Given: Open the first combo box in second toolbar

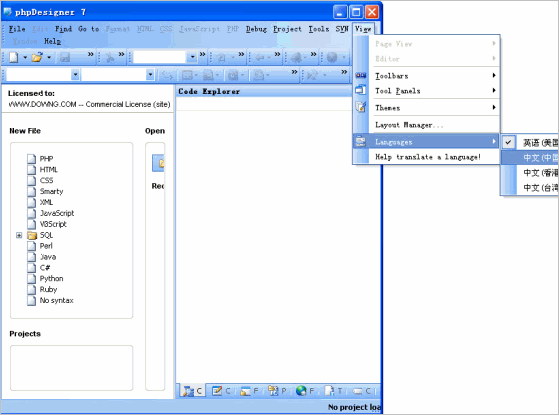Looking at the screenshot, I should tap(42, 75).
